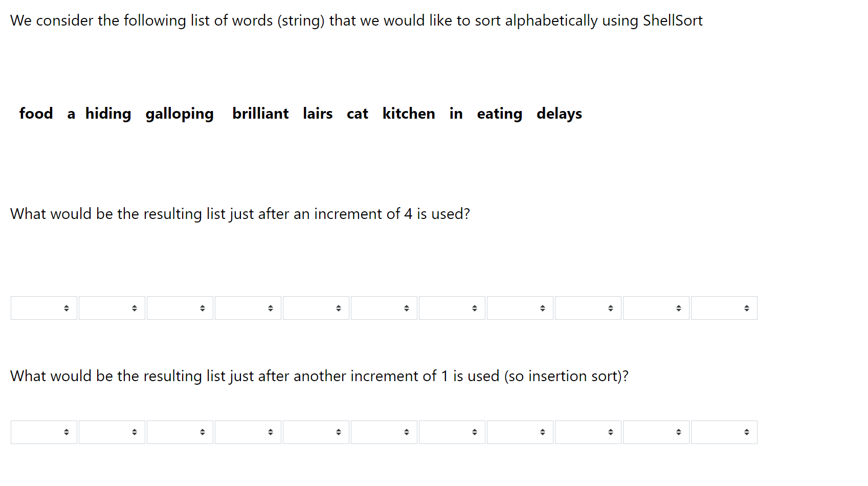Screen dimensions: 868x486
Task: Open the fifth dropdown in the increment-4 answer row
Action: [x=316, y=308]
